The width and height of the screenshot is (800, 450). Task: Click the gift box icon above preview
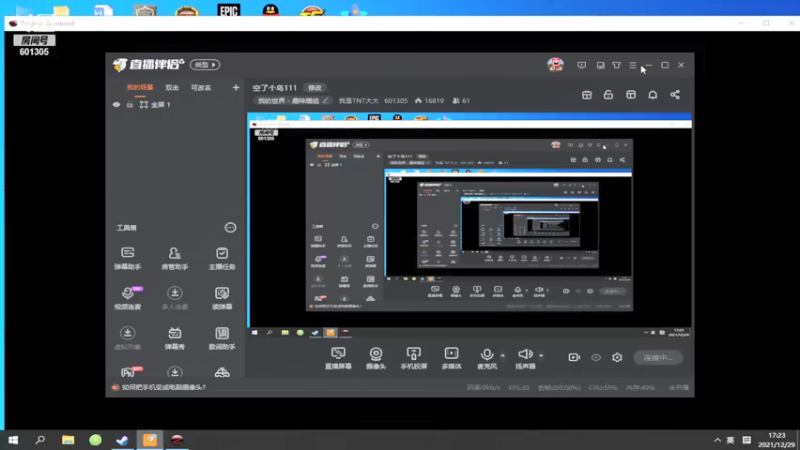(587, 95)
